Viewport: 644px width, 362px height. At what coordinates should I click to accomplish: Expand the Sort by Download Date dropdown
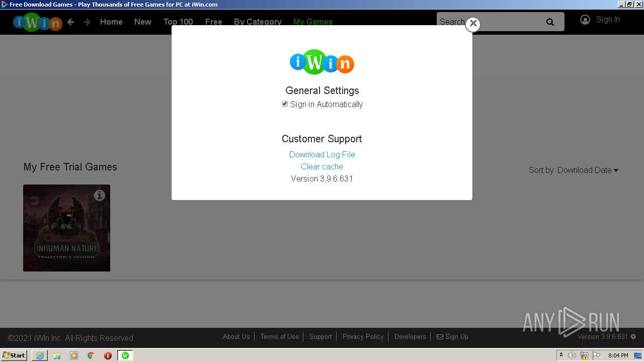pos(574,170)
